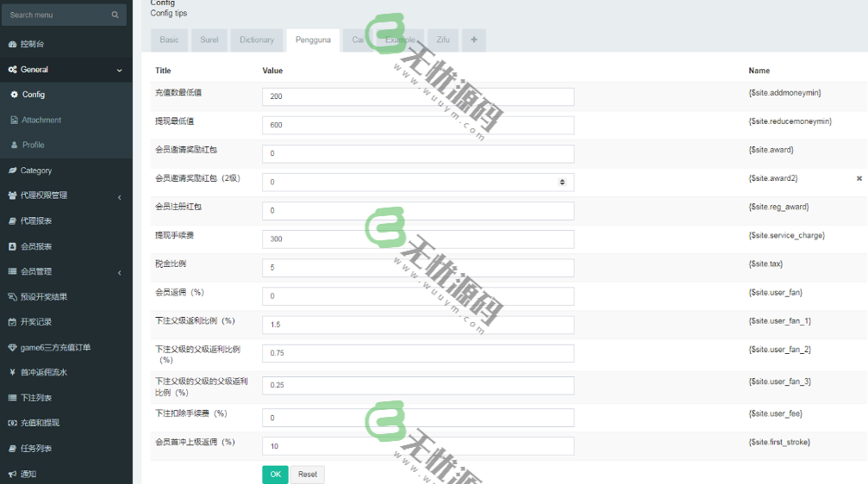Expand the 会员管理 submenu

point(119,272)
